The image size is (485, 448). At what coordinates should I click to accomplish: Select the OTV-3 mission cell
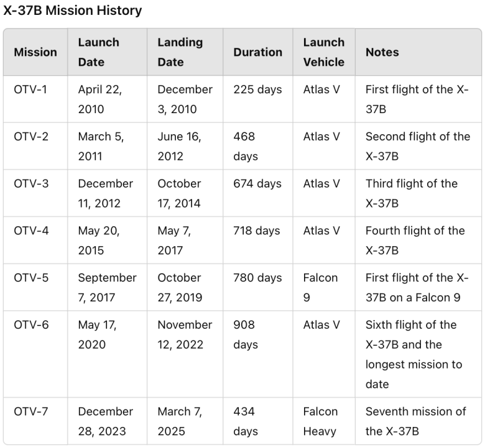pos(35,193)
